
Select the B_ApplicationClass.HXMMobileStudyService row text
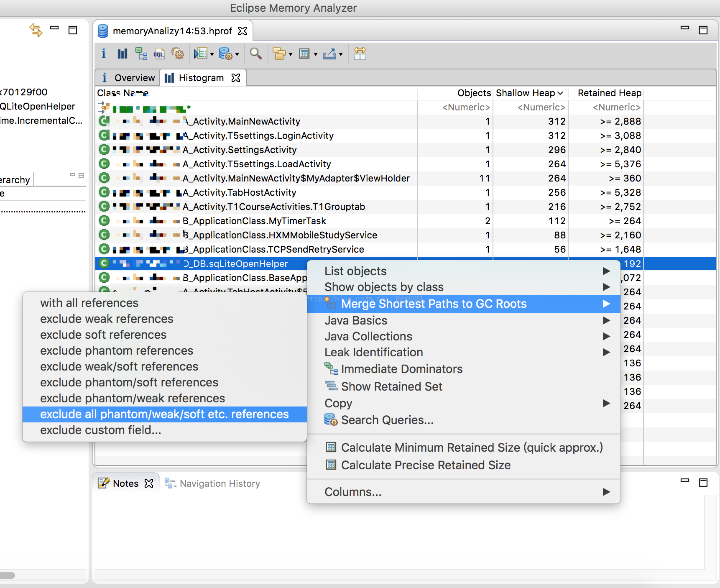(x=280, y=235)
